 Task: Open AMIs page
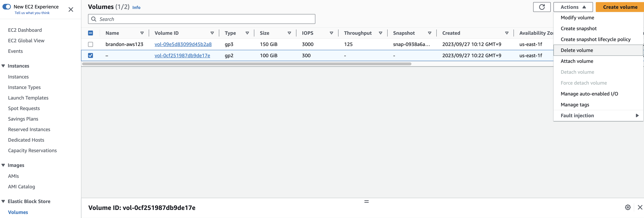point(13,176)
